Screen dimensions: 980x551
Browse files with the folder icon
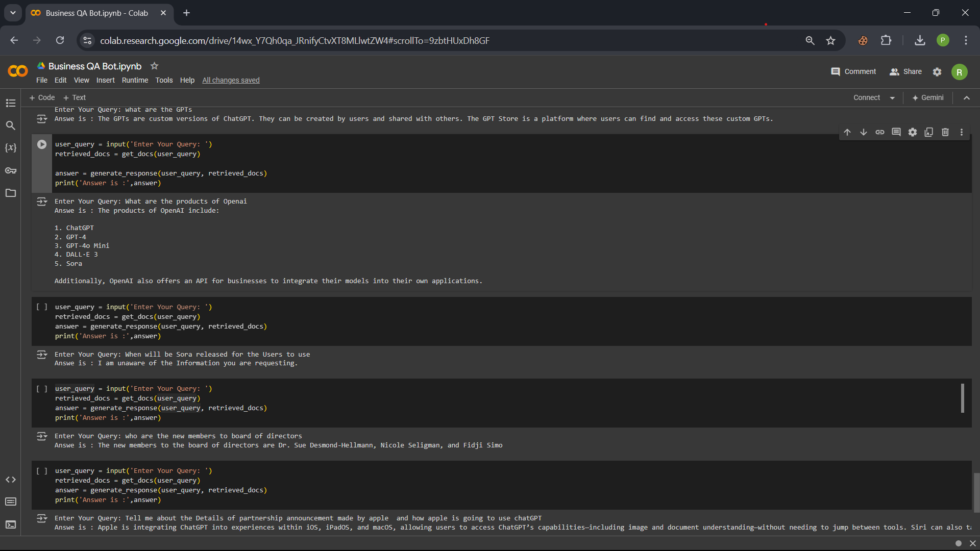coord(11,193)
